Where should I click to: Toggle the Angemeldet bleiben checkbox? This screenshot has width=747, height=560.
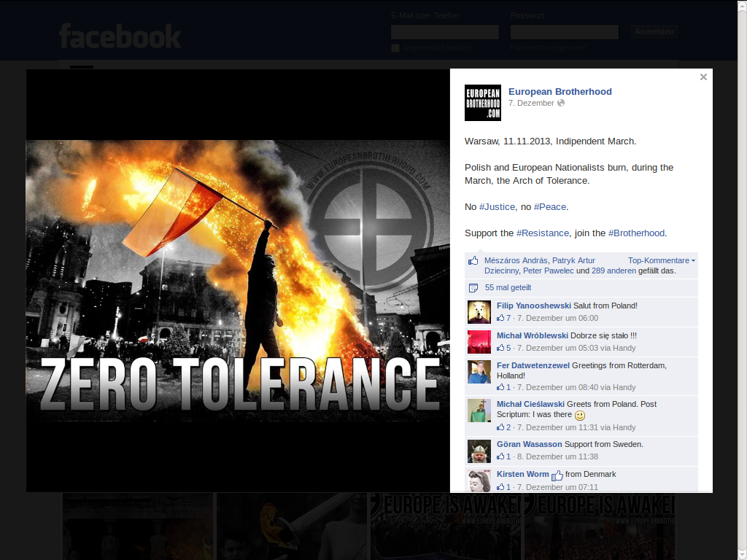[395, 48]
